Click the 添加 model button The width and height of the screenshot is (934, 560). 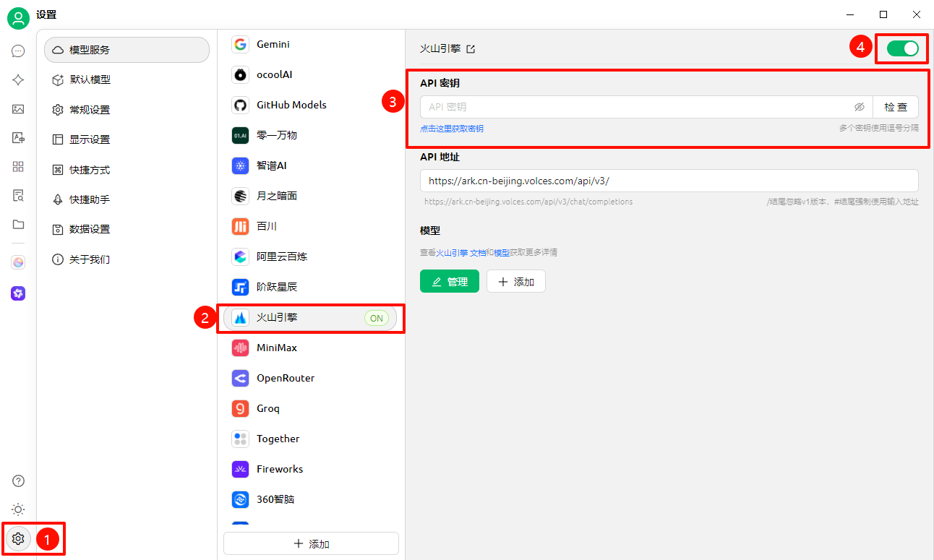[516, 282]
